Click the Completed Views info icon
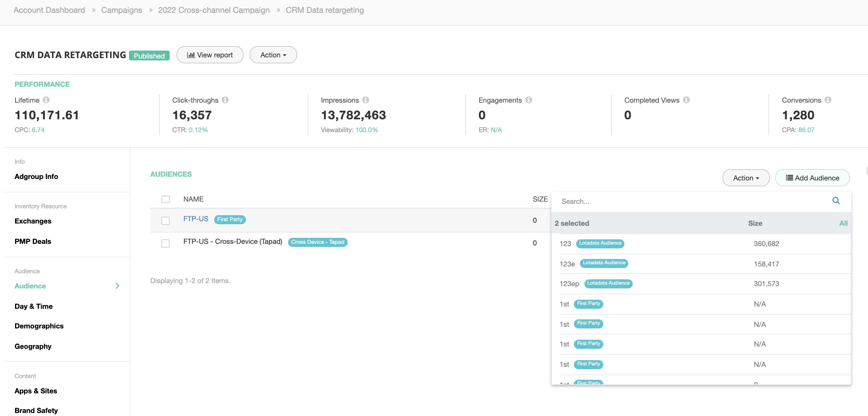868x416 pixels. pos(686,100)
